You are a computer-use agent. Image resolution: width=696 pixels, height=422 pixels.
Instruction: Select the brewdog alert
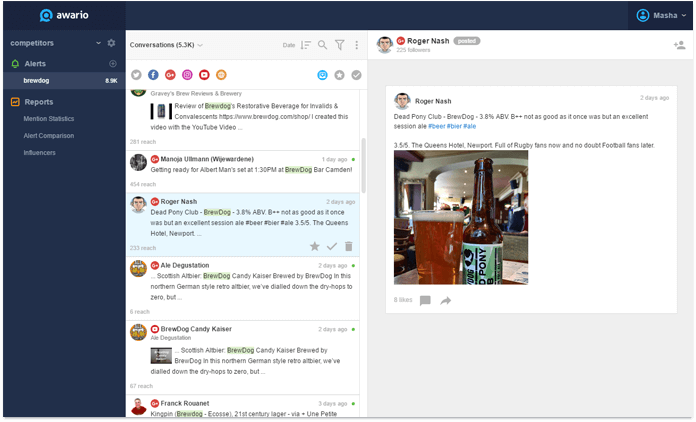click(64, 81)
